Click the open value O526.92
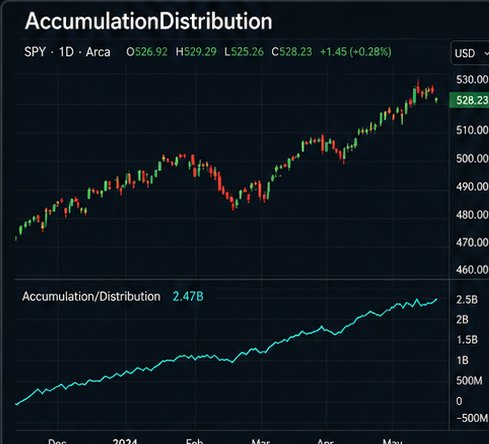Image resolution: width=489 pixels, height=444 pixels. [x=147, y=52]
